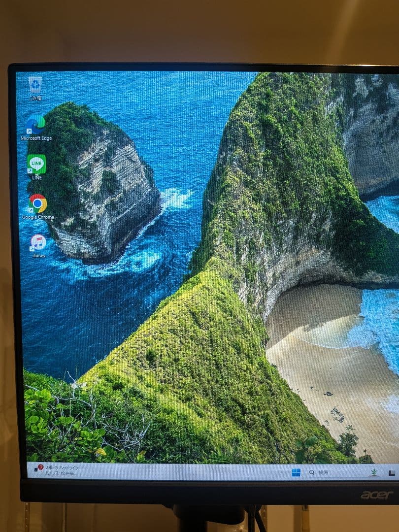Open the Windows Start menu button
The image size is (399, 532).
pos(296,473)
